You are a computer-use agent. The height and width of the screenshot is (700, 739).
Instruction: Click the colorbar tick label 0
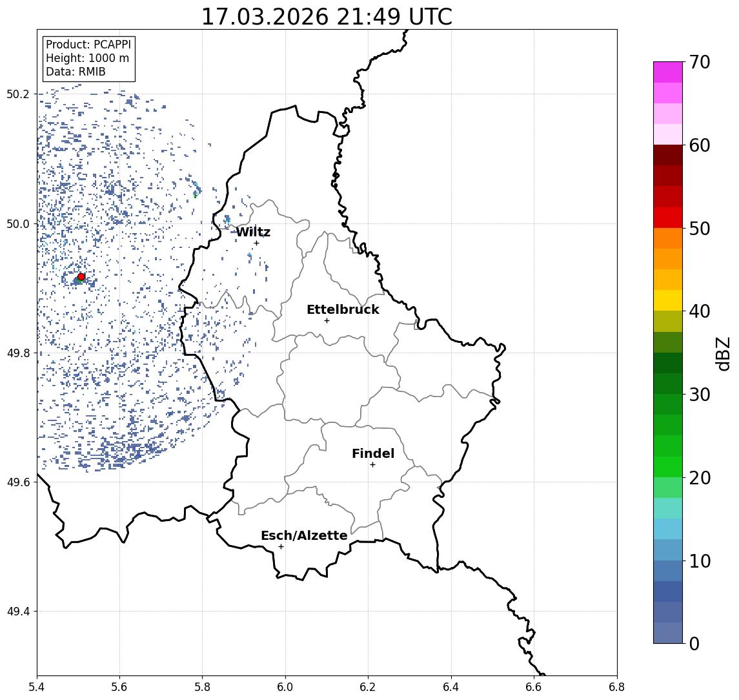pos(694,643)
